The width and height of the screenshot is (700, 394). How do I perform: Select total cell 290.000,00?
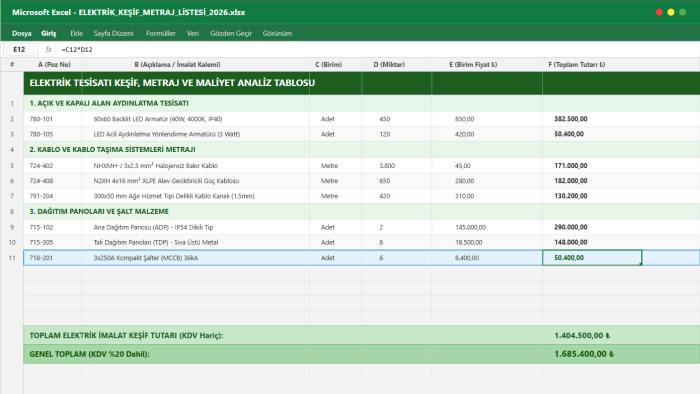[x=571, y=227]
